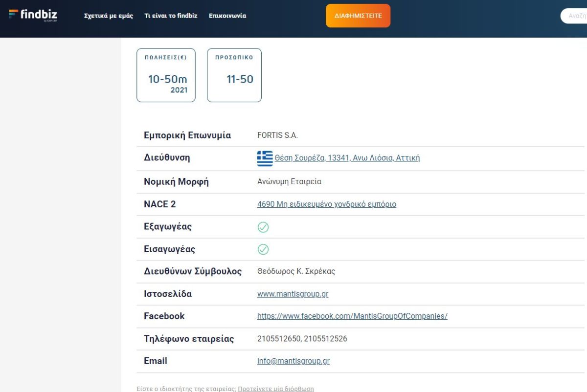The width and height of the screenshot is (587, 392).
Task: Click the NACE 2 label
Action: pyautogui.click(x=159, y=204)
